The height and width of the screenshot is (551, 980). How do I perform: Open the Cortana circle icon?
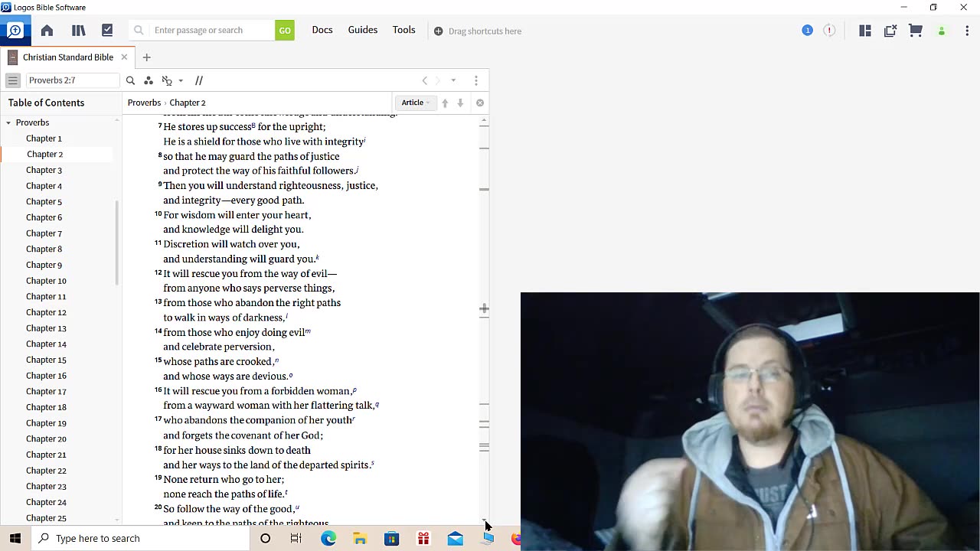(x=265, y=539)
